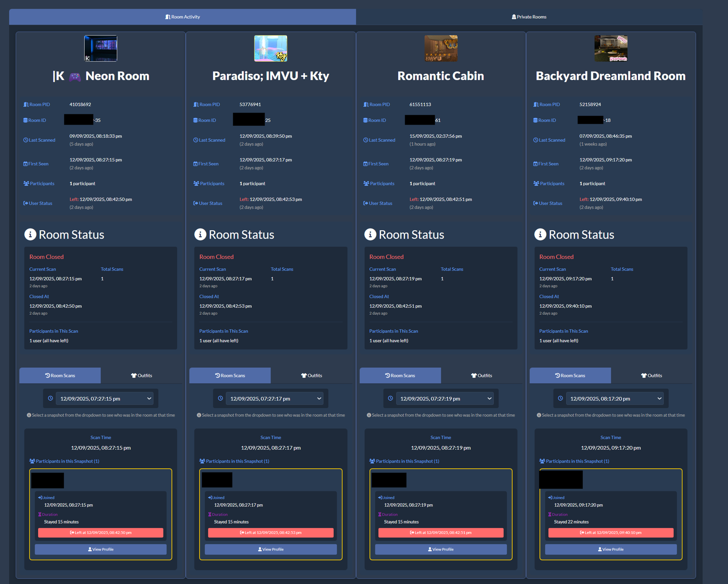The height and width of the screenshot is (584, 728).
Task: Open the Outfits tab in Neon Room card
Action: tap(142, 376)
